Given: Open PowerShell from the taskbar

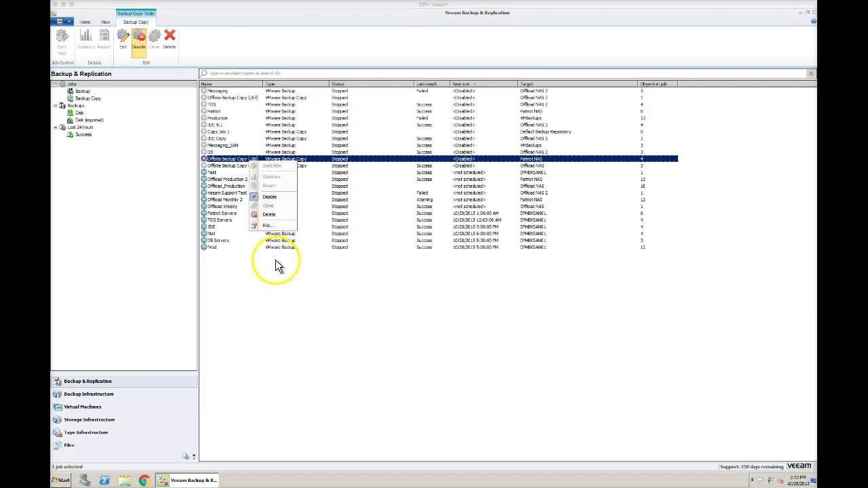Looking at the screenshot, I should point(104,480).
